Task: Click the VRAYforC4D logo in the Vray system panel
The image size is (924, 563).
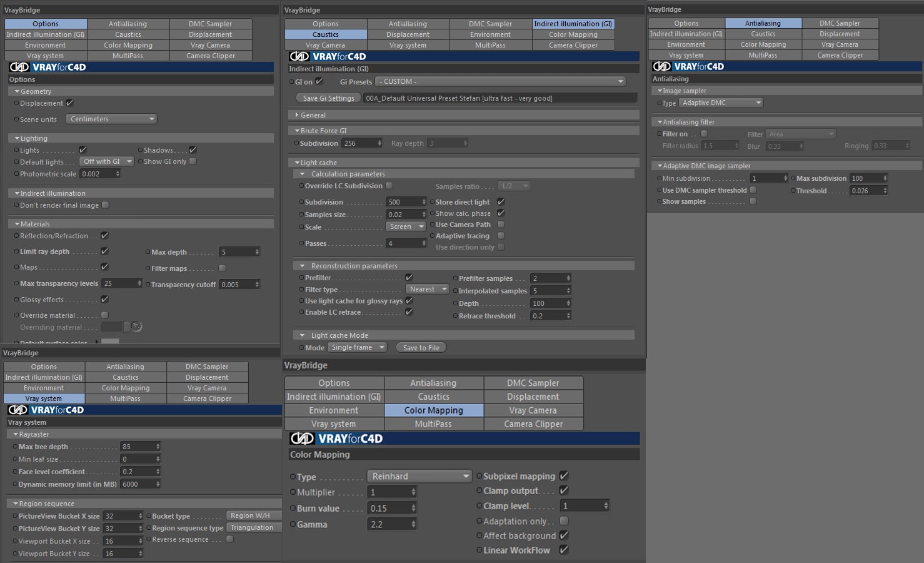Action: tap(46, 410)
